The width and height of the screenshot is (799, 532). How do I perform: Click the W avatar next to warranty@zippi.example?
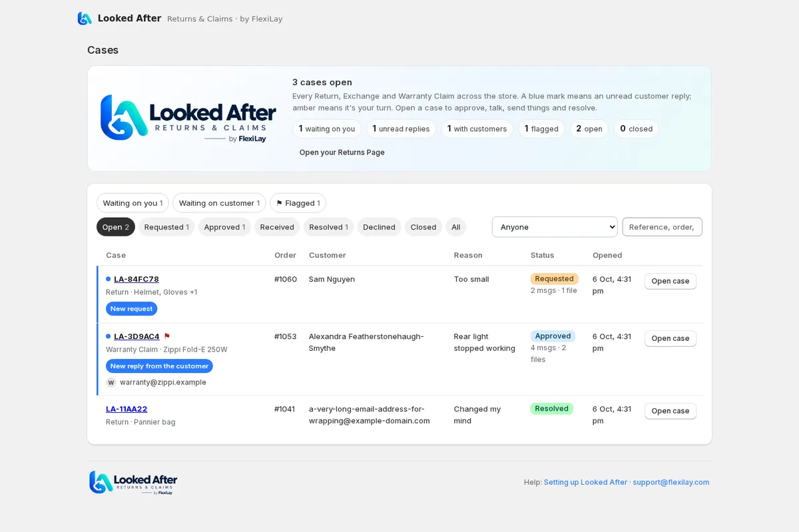click(x=111, y=382)
